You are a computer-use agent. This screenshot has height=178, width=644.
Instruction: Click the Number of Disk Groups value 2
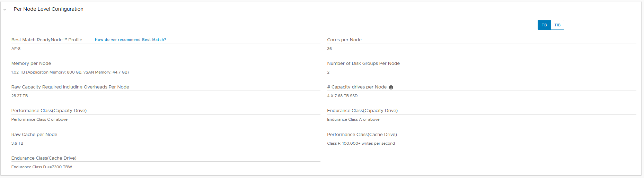click(328, 72)
